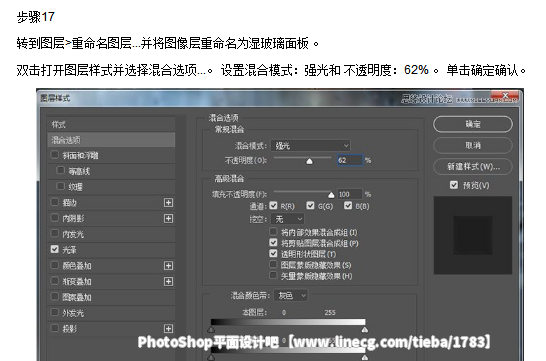
Task: Check 矢量蒙版隐藏效果(H)
Action: point(273,275)
